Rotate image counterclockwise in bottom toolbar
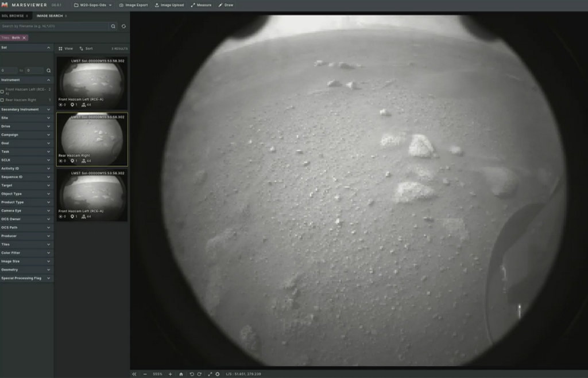 point(192,374)
